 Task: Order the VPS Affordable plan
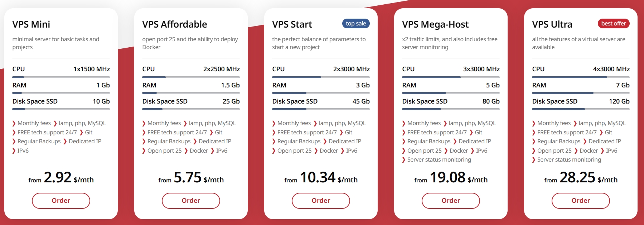(191, 201)
